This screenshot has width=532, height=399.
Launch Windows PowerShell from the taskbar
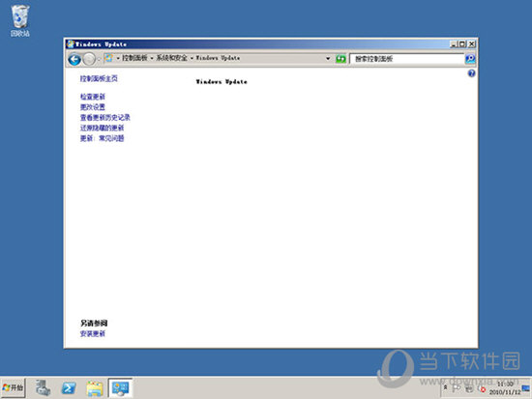pyautogui.click(x=69, y=387)
